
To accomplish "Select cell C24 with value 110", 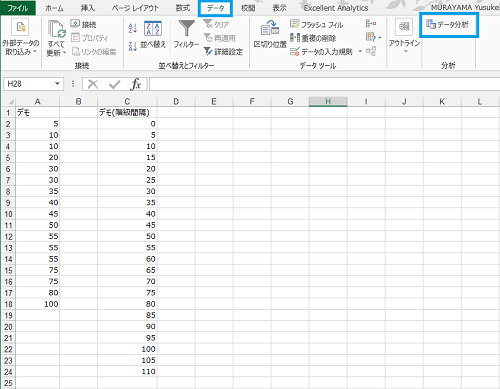I will (127, 372).
